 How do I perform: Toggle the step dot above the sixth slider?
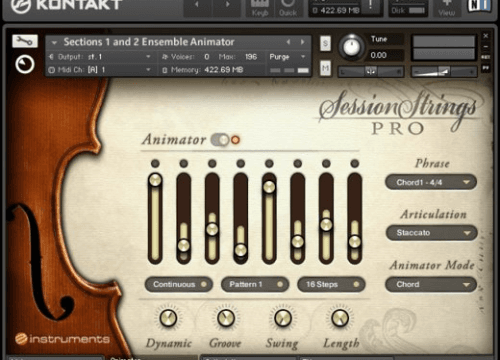(298, 163)
